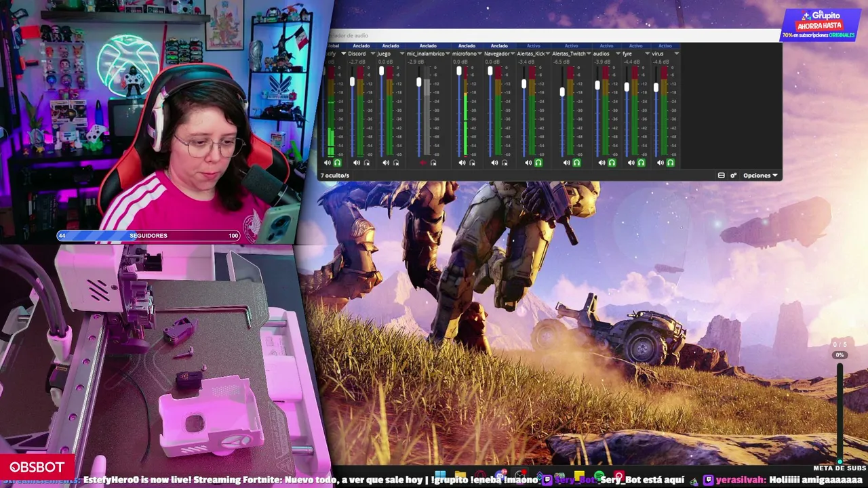Expand the microfono channel menu arrow
Screen dimensions: 868x488
pos(481,54)
